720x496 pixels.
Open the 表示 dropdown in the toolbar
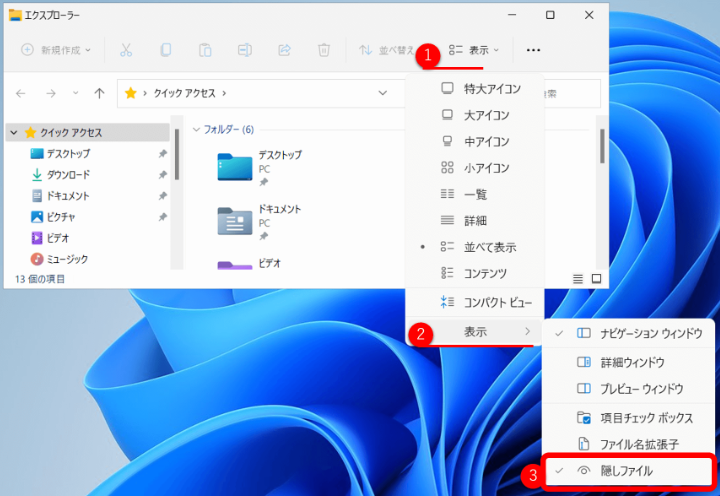click(473, 50)
